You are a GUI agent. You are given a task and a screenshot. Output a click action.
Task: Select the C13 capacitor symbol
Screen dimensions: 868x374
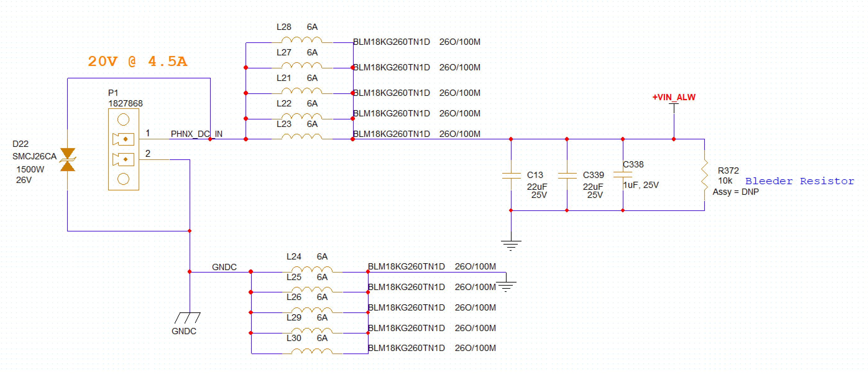tap(511, 175)
